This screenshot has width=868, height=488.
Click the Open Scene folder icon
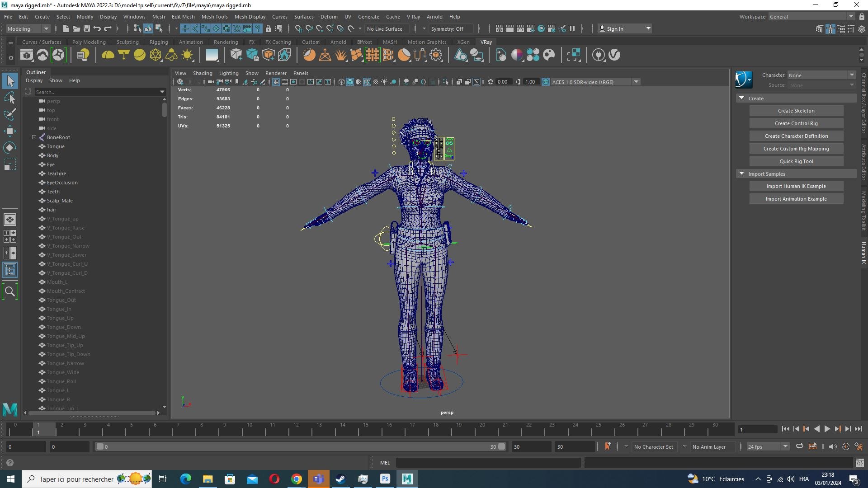click(x=76, y=28)
